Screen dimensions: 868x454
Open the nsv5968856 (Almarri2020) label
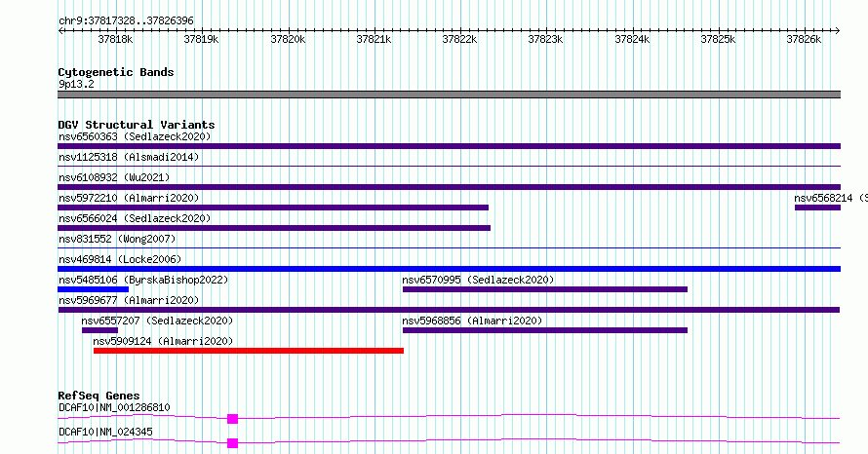click(472, 321)
